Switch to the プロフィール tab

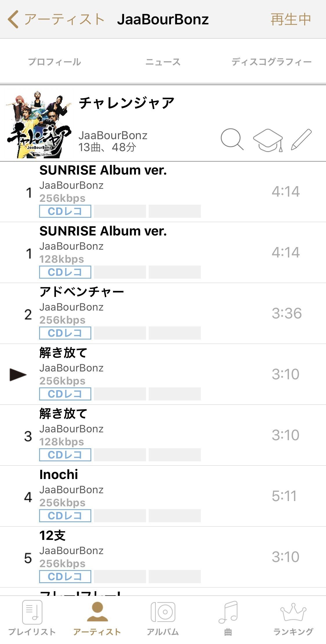54,62
